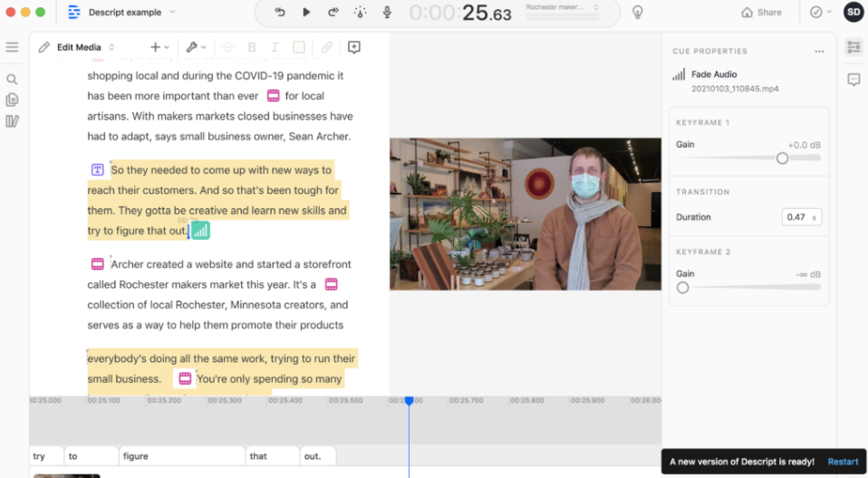Click Restart in the update notification
Screen dimensions: 868x478
point(843,462)
